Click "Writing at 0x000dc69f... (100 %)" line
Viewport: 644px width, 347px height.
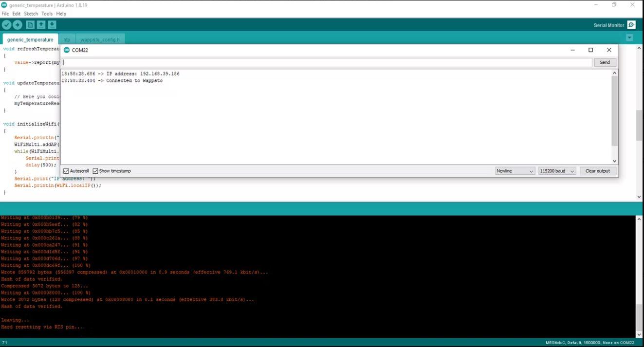pos(46,266)
